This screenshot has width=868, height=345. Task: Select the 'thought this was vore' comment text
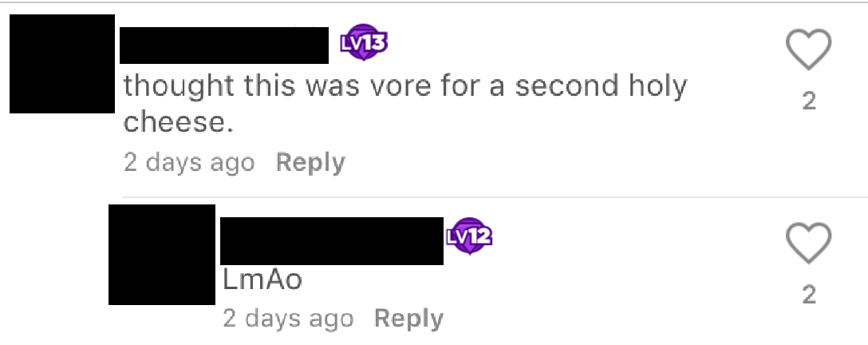coord(404,104)
